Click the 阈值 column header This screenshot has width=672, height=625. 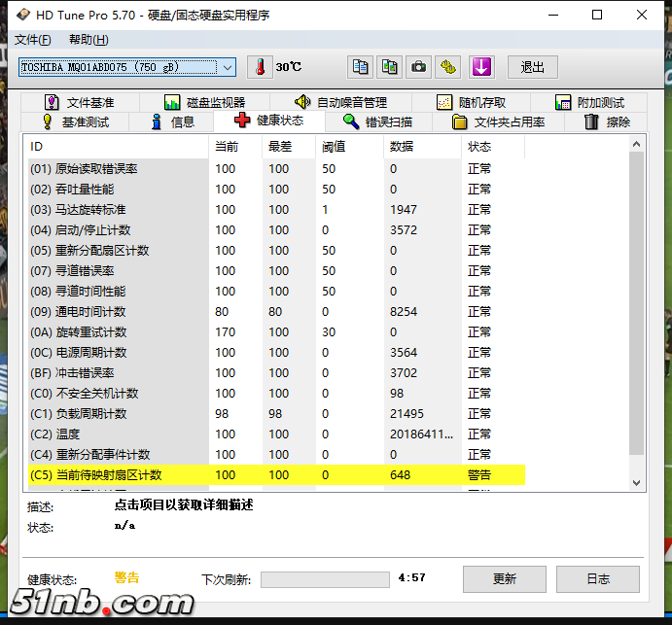(x=350, y=147)
